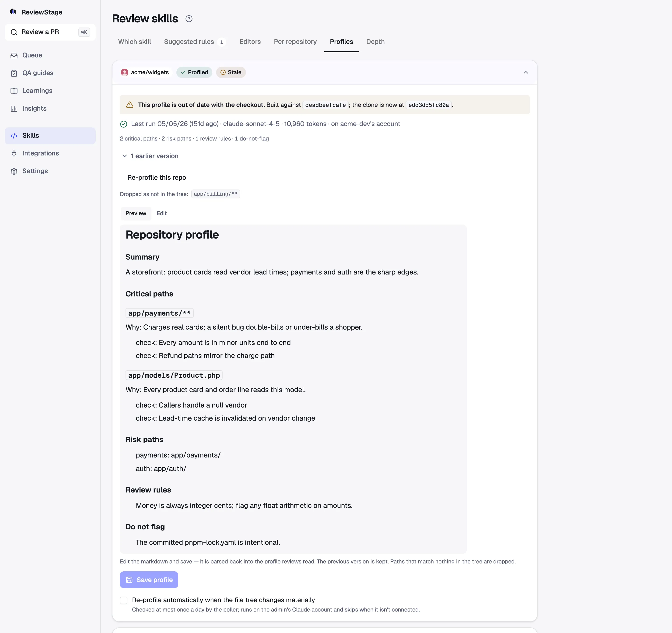672x633 pixels.
Task: Click the clock icon on the Stale badge
Action: [223, 72]
